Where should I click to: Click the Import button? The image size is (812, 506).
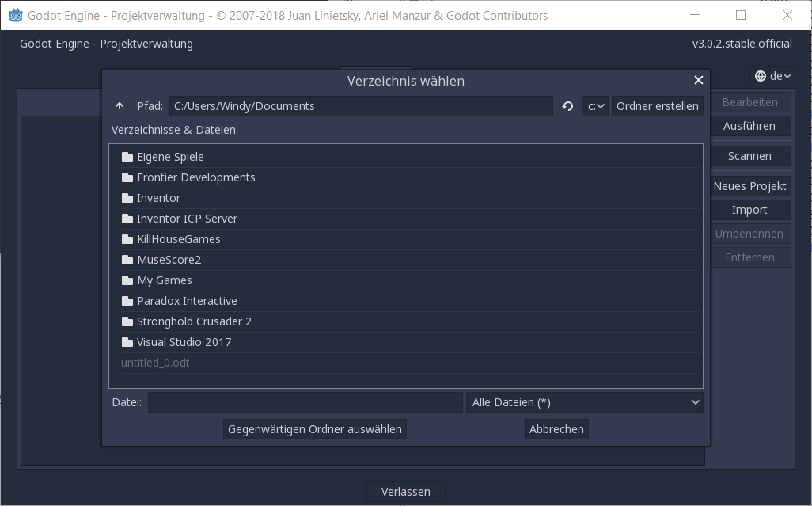tap(749, 210)
